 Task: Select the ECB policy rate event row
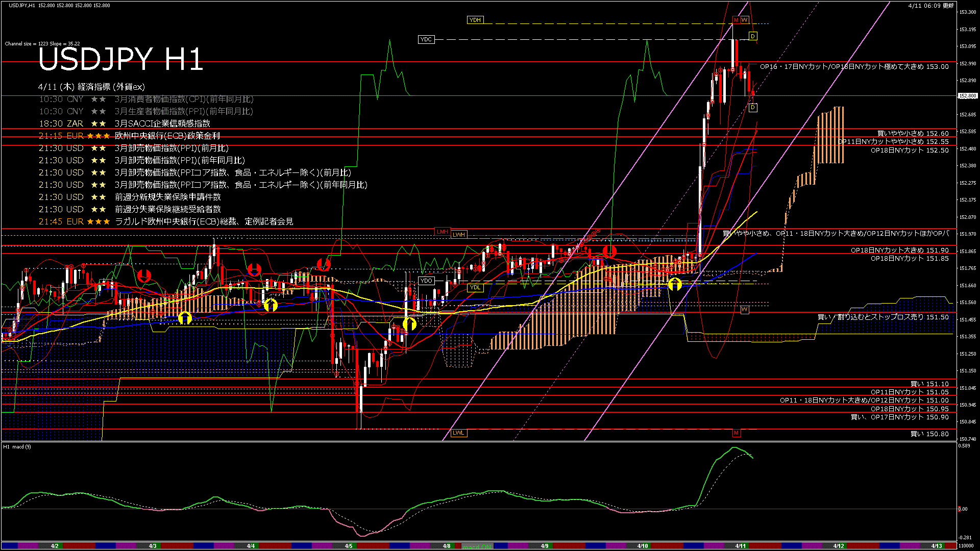pyautogui.click(x=167, y=136)
